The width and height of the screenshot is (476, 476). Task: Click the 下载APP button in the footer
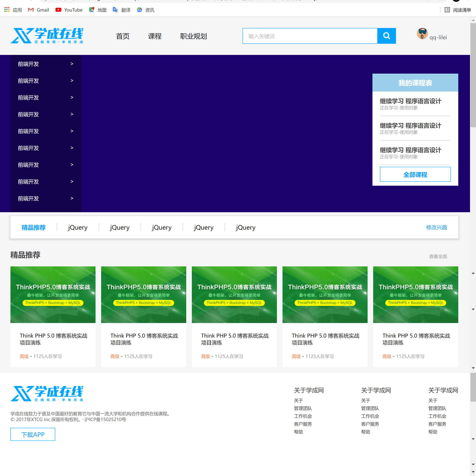33,434
